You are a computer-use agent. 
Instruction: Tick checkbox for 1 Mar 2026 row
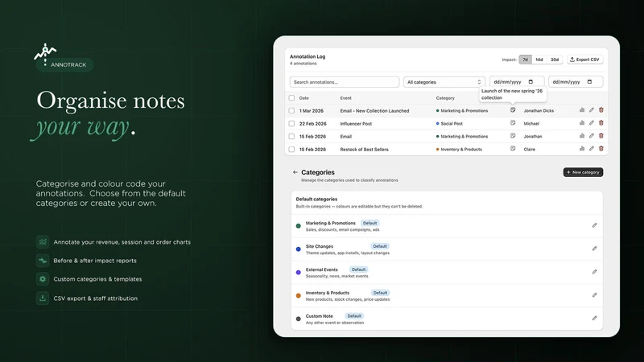(x=291, y=111)
